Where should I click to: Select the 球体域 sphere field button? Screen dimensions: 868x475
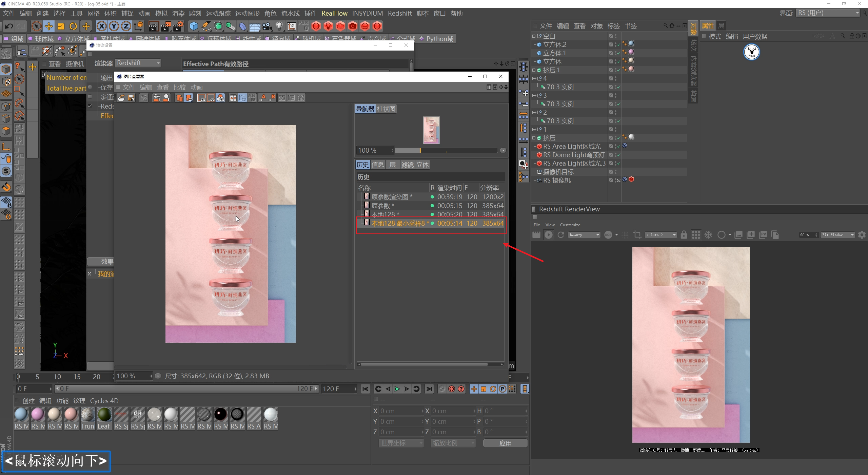(x=41, y=39)
